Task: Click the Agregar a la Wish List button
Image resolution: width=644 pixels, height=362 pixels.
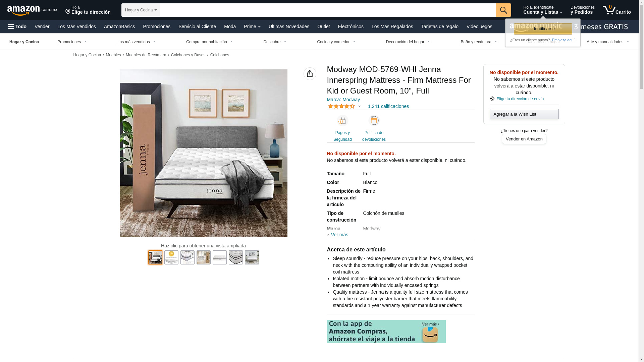Action: 524,114
